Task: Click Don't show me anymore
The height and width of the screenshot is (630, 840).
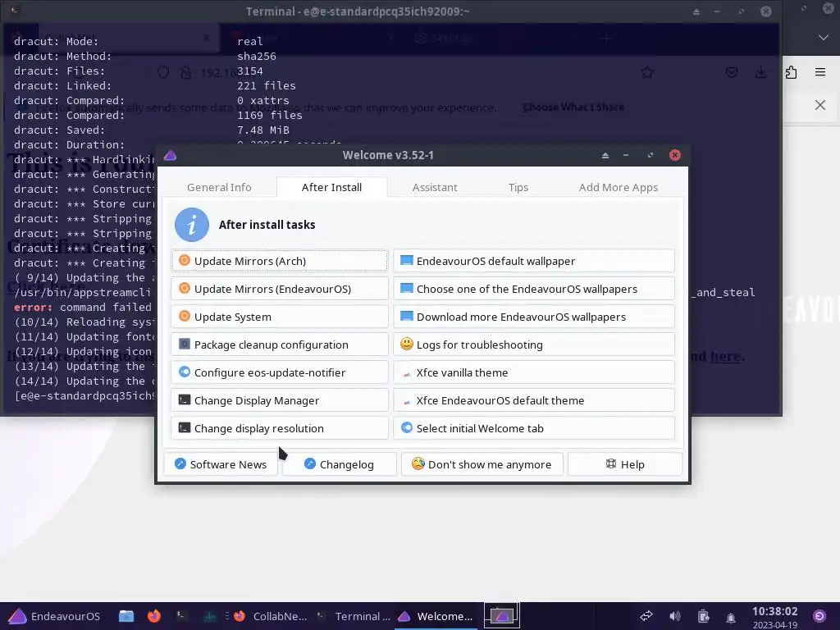Action: coord(482,464)
